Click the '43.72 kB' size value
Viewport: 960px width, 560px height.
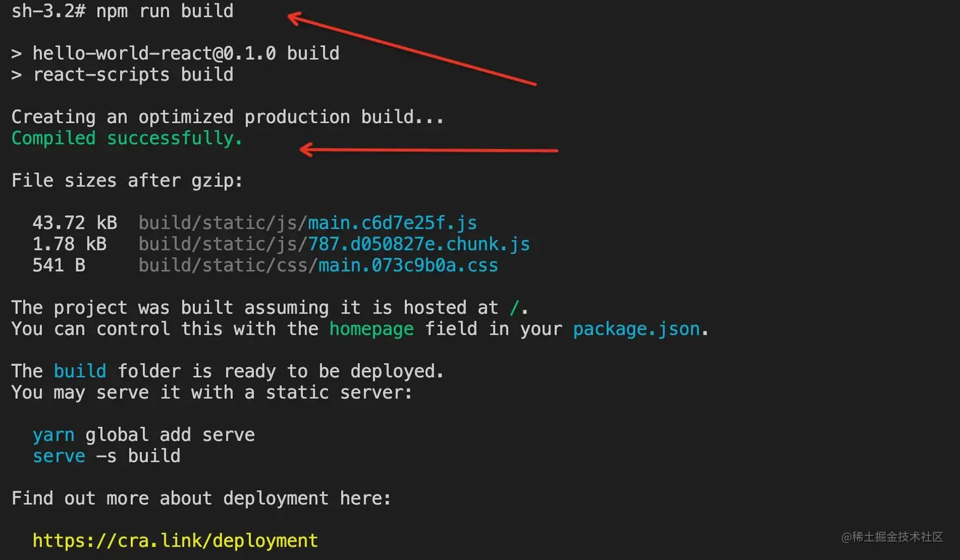pyautogui.click(x=75, y=223)
